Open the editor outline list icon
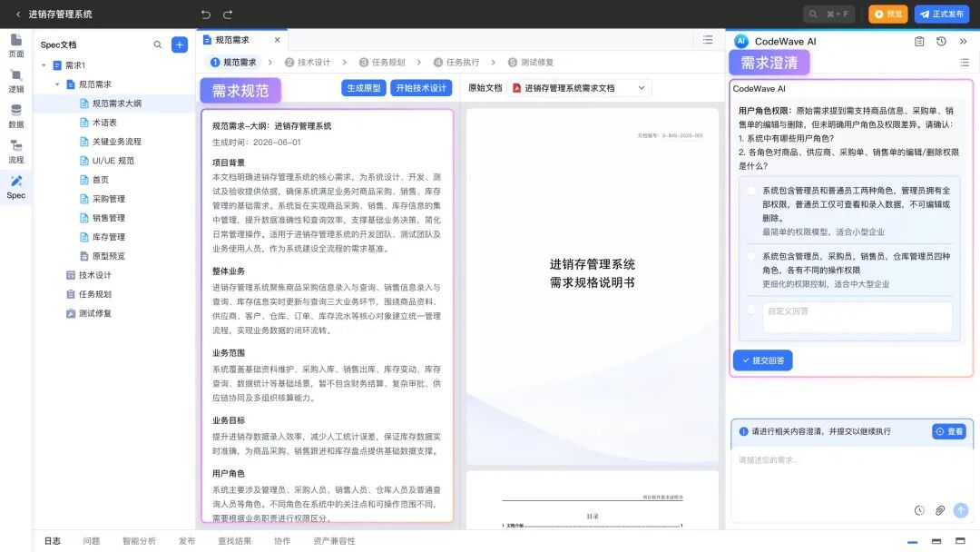 click(x=708, y=39)
